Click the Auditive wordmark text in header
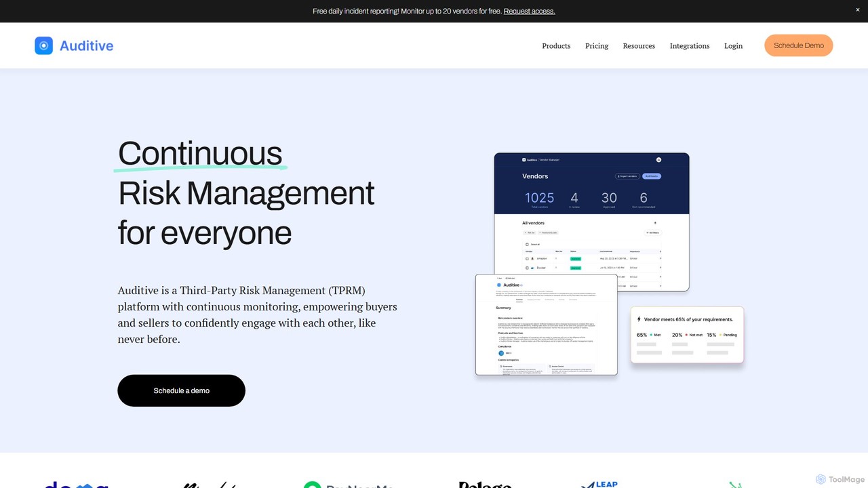The image size is (868, 488). 86,46
